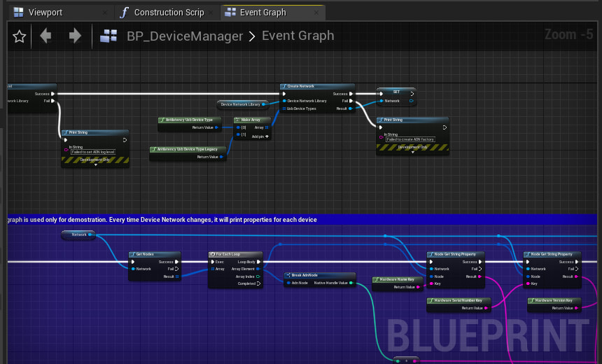
Task: Open BP_DeviceManager breadcrumb link
Action: tap(185, 36)
